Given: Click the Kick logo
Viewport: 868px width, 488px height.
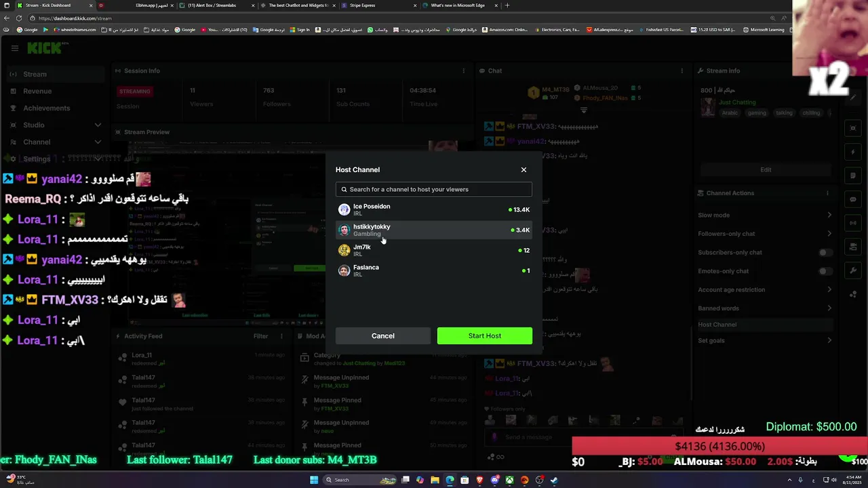Looking at the screenshot, I should click(x=45, y=47).
